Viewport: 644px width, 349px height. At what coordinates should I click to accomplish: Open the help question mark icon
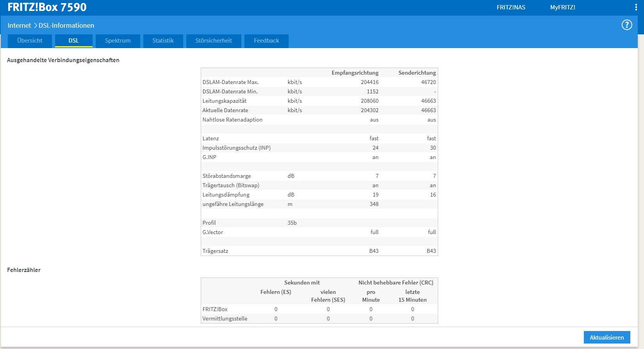[627, 25]
